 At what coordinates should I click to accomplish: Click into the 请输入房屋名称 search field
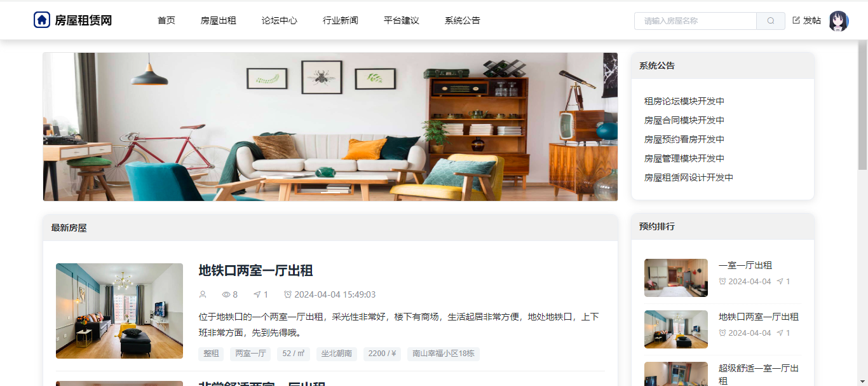[x=695, y=21]
